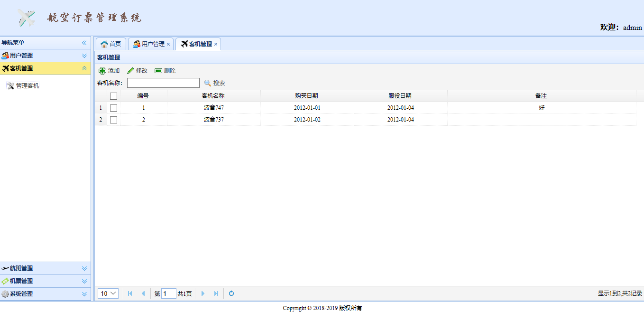Toggle the select-all header checkbox
Screen dimensions: 644x312
coord(113,96)
